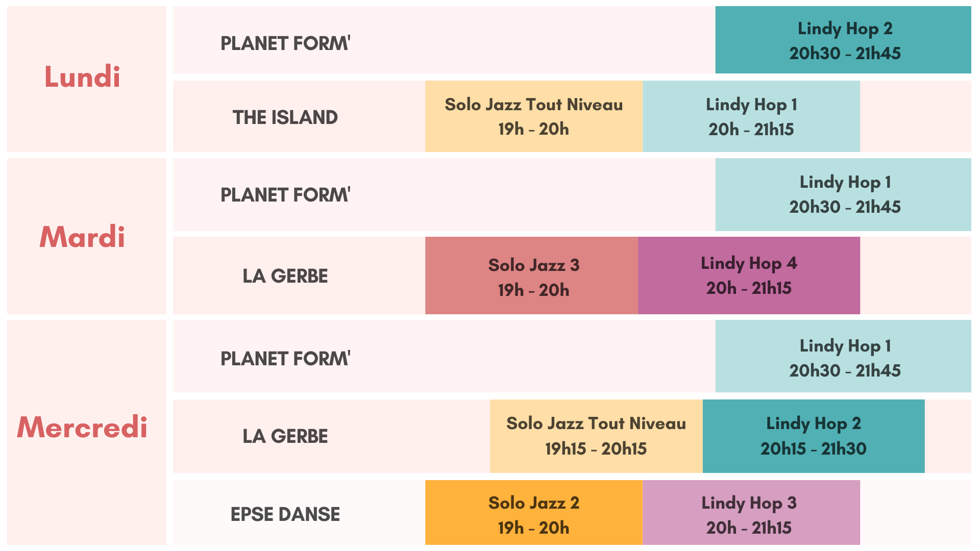Select Solo Jazz 2 class at Epse Danse
The height and width of the screenshot is (551, 980).
pos(534,512)
